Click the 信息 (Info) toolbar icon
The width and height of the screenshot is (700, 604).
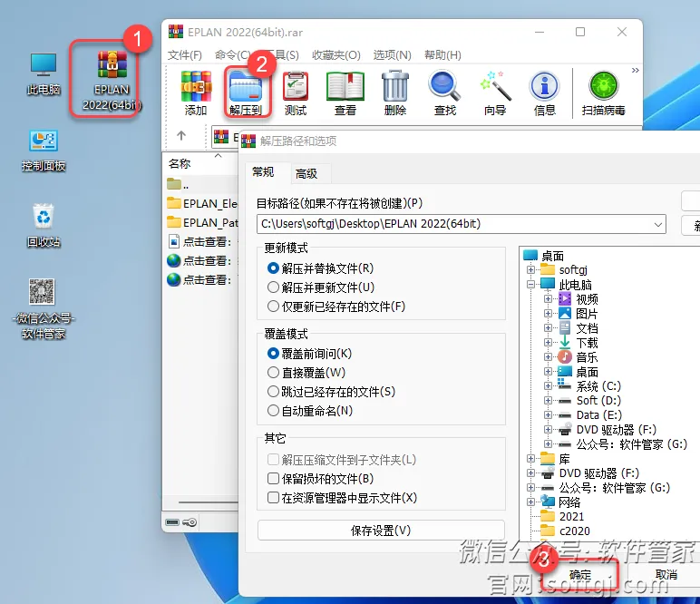click(545, 93)
